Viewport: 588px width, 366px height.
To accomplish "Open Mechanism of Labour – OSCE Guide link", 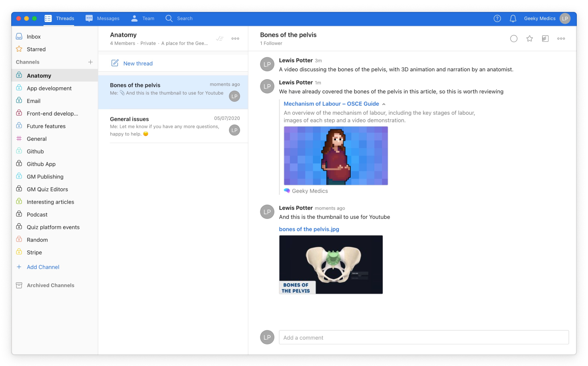I will [331, 104].
